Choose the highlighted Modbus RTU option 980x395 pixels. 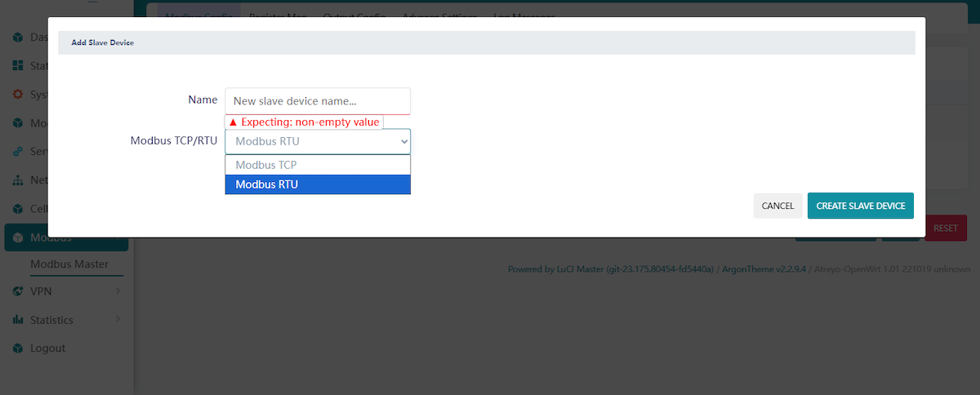coord(318,184)
